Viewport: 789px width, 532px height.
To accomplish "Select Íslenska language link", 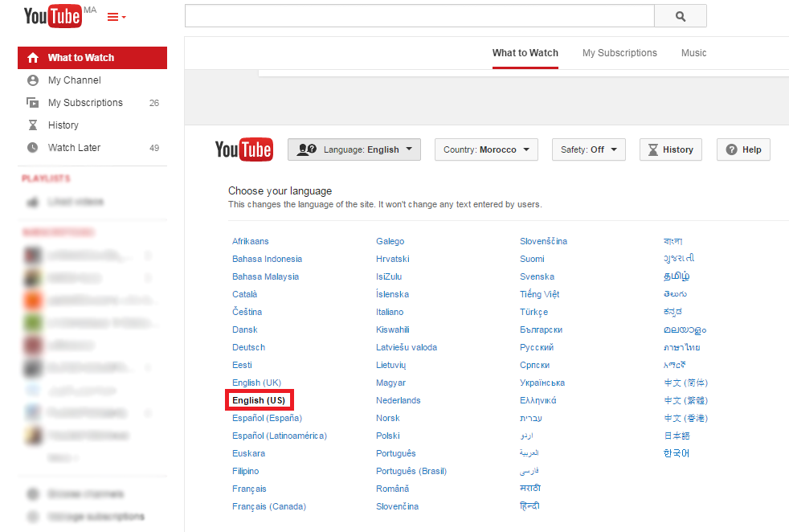I will click(392, 294).
